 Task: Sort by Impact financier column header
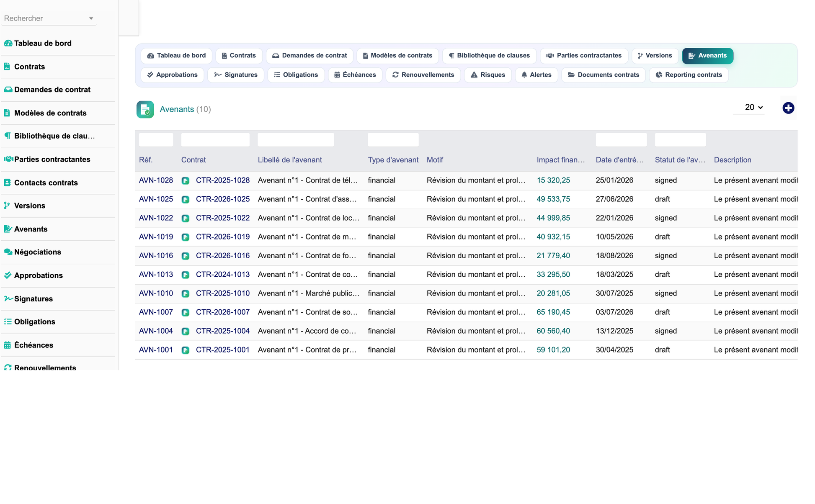561,160
